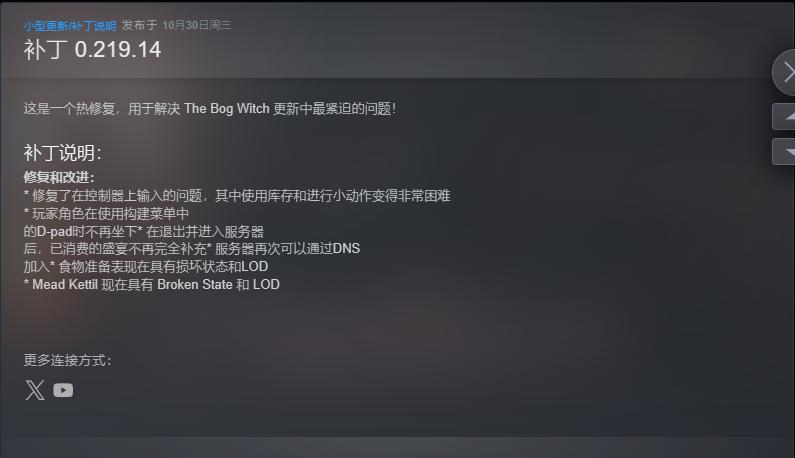Viewport: 795px width, 458px height.
Task: Click the 10月30日周三 posted date
Action: pos(197,25)
